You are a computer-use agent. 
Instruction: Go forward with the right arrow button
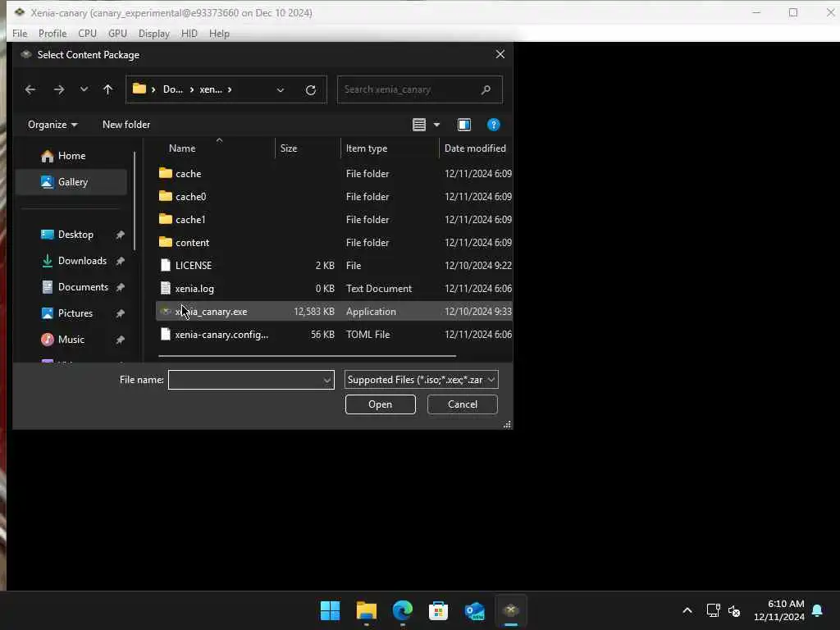[x=59, y=90]
